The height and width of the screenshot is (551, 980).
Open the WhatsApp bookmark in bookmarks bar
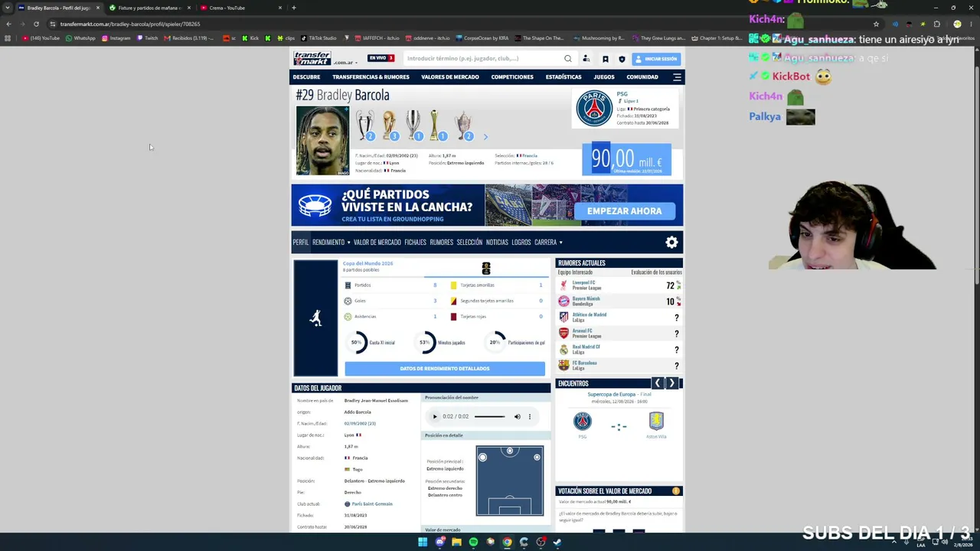(81, 38)
